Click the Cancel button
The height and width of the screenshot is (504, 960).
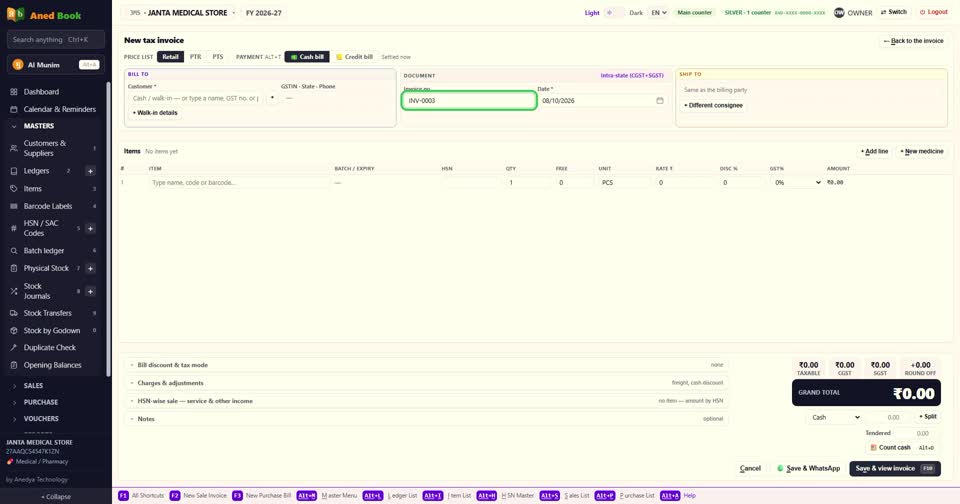tap(750, 468)
